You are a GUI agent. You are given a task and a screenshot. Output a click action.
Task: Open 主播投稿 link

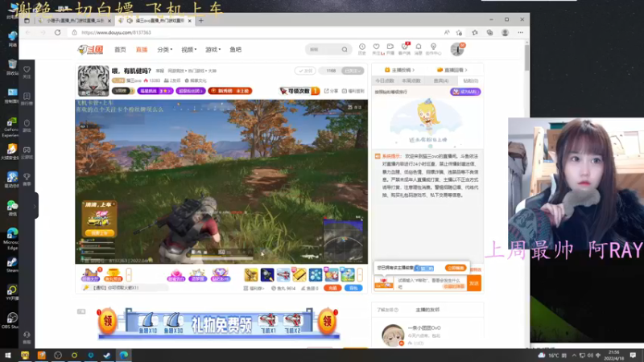(x=399, y=70)
